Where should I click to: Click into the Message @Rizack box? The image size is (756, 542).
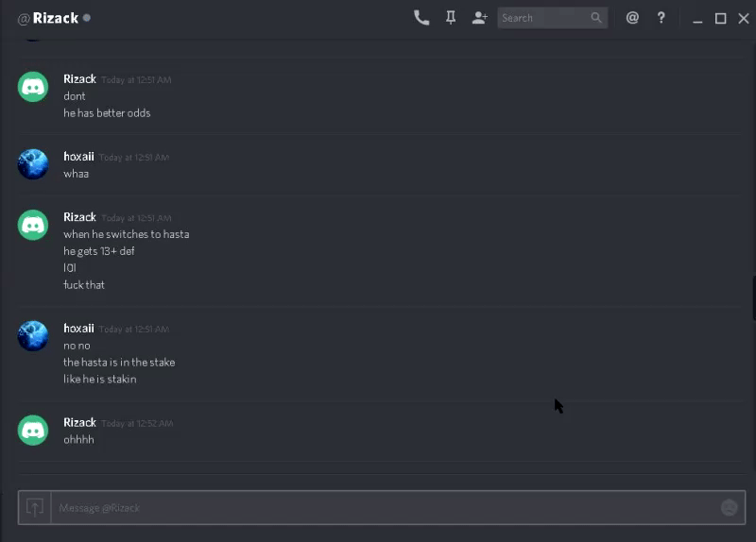(385, 507)
